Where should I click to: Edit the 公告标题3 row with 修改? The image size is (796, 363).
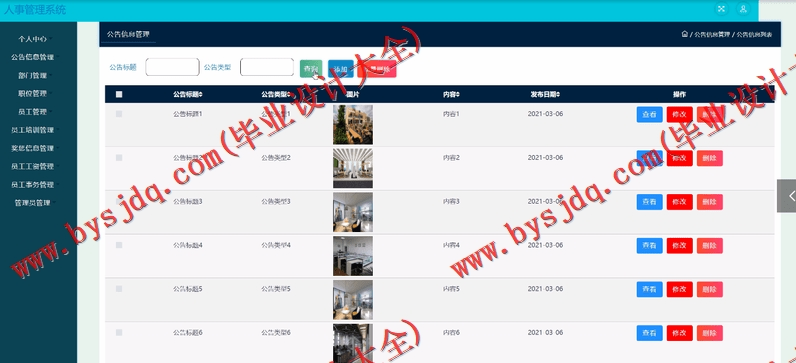click(679, 202)
